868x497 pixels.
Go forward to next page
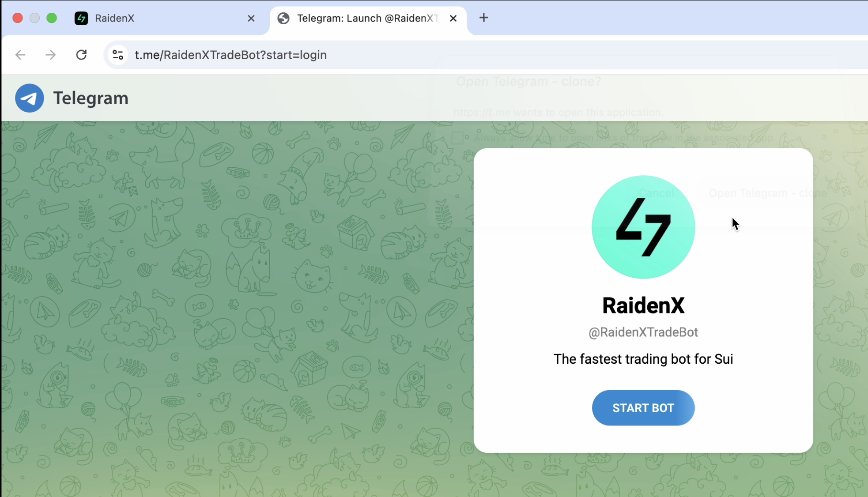coord(51,55)
